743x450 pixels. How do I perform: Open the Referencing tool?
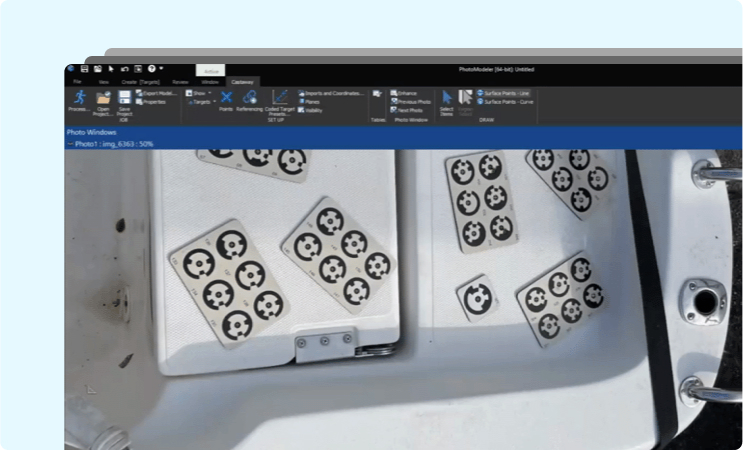[249, 98]
